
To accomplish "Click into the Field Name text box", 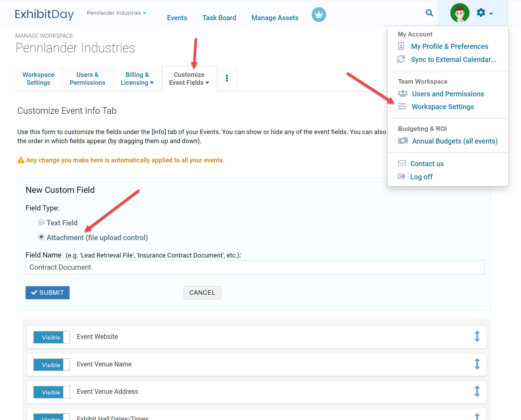I will pyautogui.click(x=255, y=267).
